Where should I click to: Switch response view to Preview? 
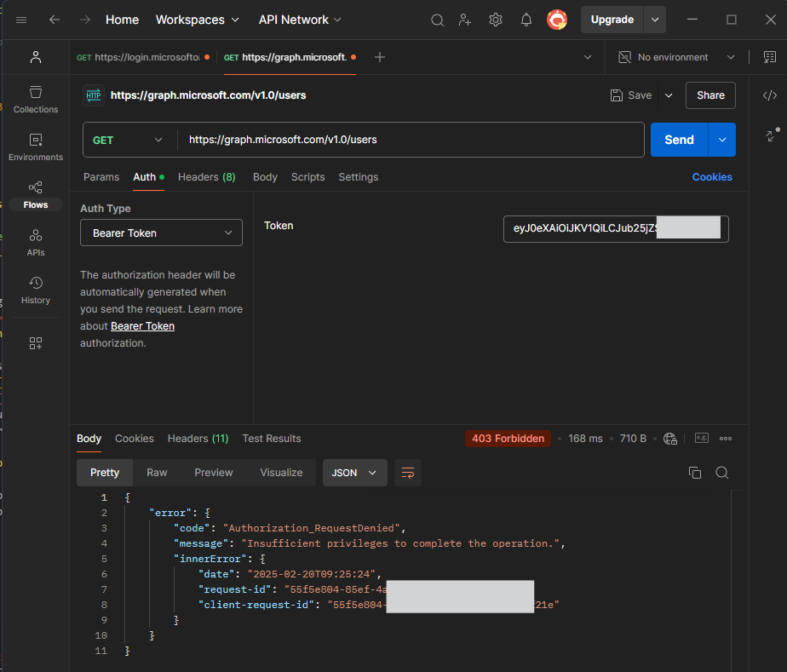[x=214, y=473]
